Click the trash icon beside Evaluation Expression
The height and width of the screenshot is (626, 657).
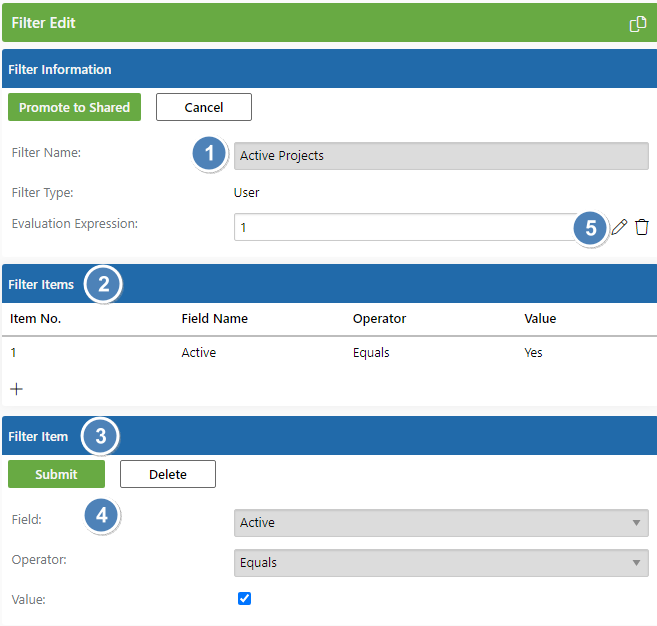pos(641,227)
